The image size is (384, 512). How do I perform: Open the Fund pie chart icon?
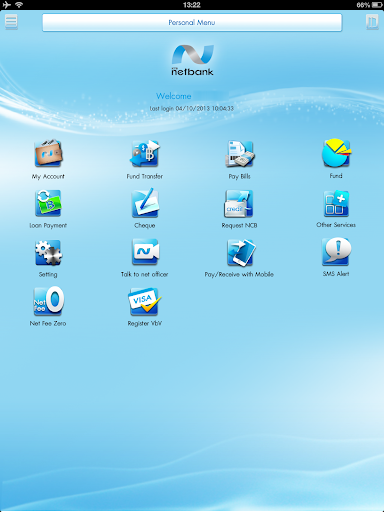tap(336, 153)
